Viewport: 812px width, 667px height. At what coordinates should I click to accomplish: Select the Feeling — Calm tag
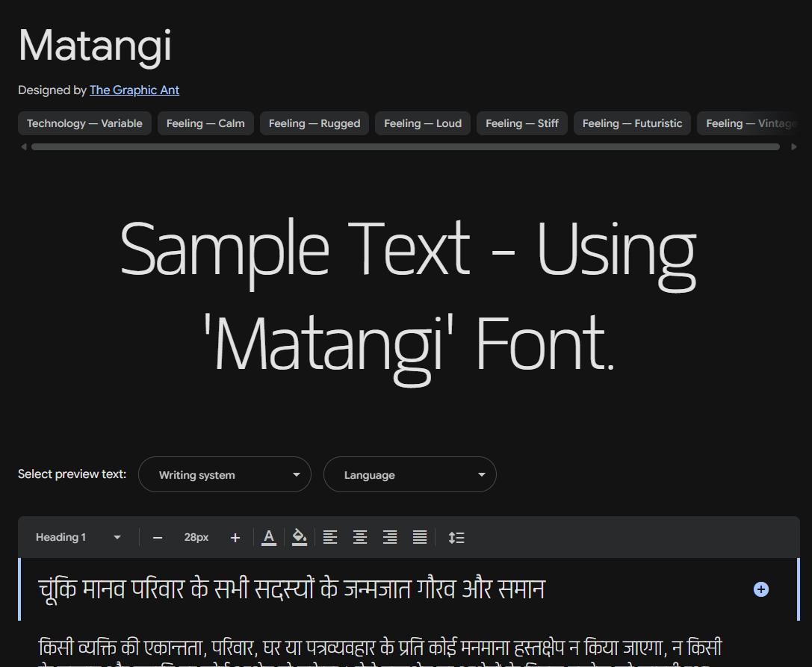pos(205,123)
